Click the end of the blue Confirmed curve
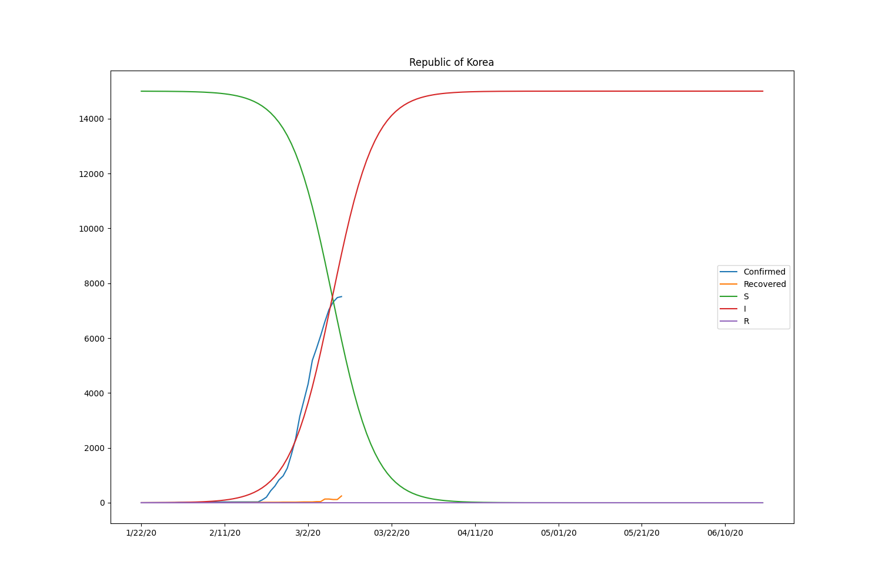Image resolution: width=882 pixels, height=588 pixels. pyautogui.click(x=341, y=296)
